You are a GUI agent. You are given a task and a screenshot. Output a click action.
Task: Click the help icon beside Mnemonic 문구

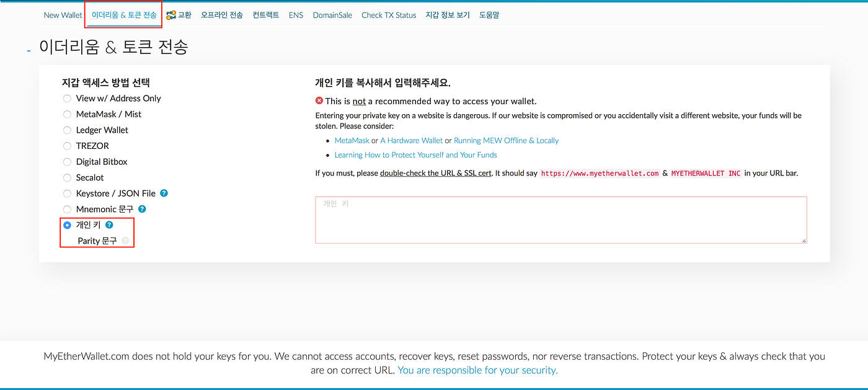pos(141,209)
